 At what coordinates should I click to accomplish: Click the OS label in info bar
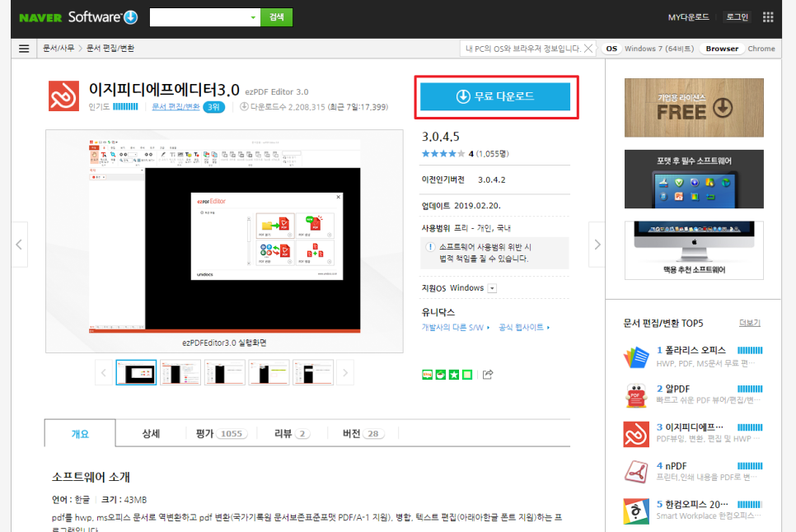click(x=611, y=49)
